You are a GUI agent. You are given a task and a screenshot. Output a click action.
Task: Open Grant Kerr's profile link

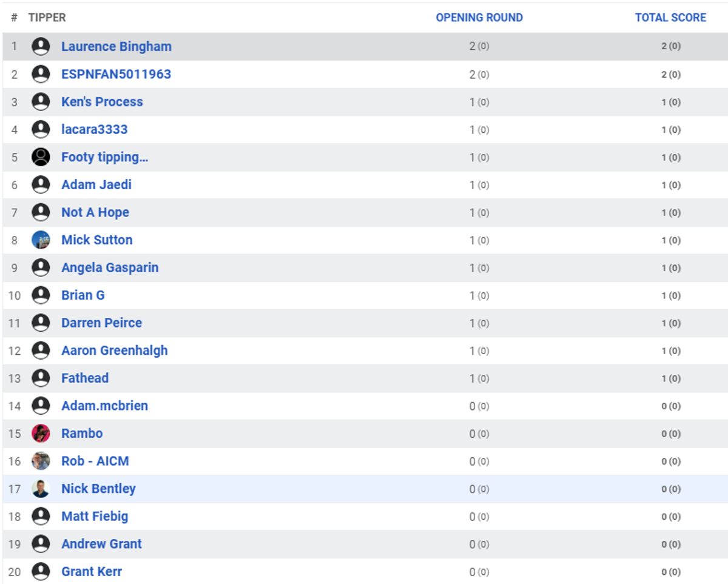point(92,572)
